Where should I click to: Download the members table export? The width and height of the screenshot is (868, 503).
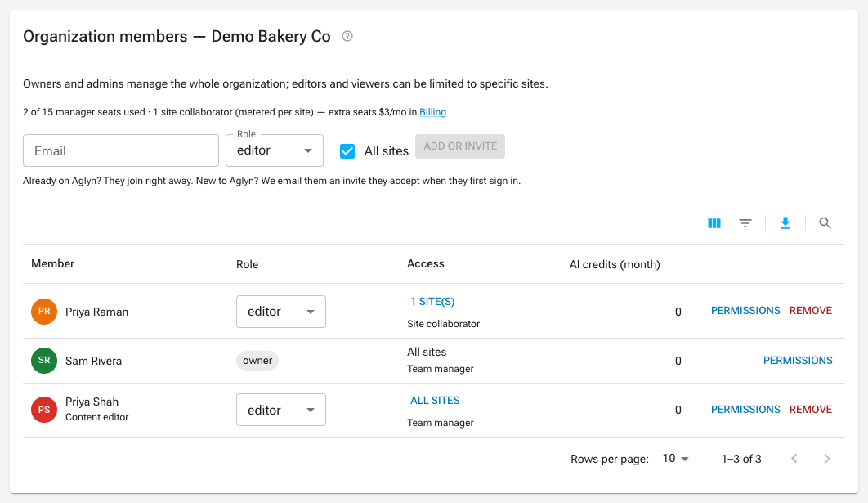[785, 223]
